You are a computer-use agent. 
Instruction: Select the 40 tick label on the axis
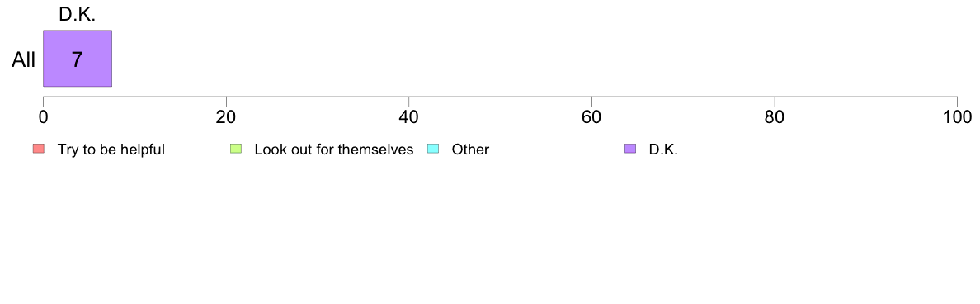coord(409,116)
